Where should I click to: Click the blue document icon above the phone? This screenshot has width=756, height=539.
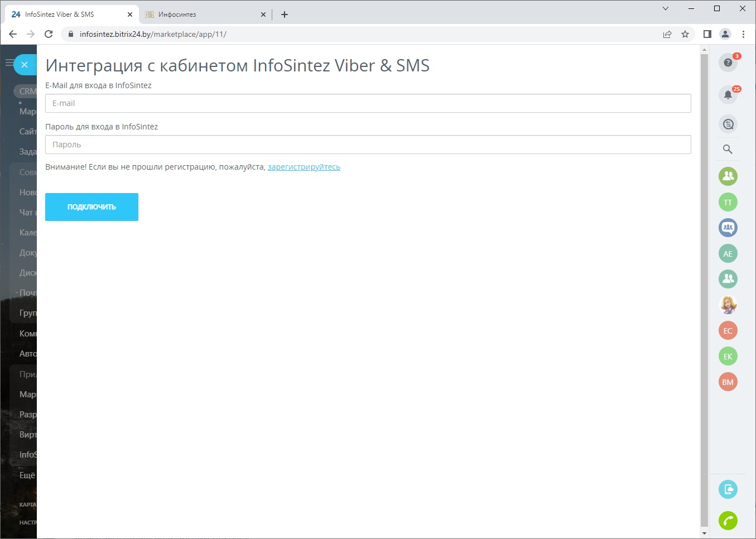point(728,489)
